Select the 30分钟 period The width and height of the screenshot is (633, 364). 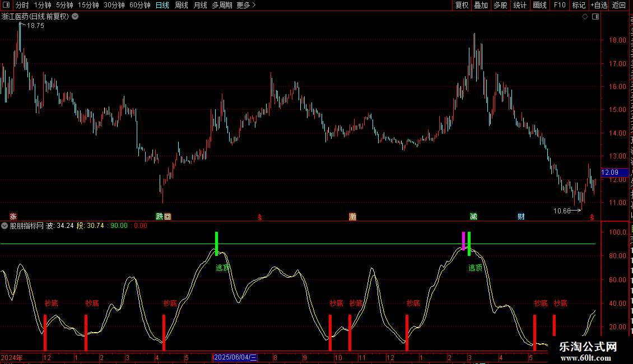pyautogui.click(x=114, y=5)
